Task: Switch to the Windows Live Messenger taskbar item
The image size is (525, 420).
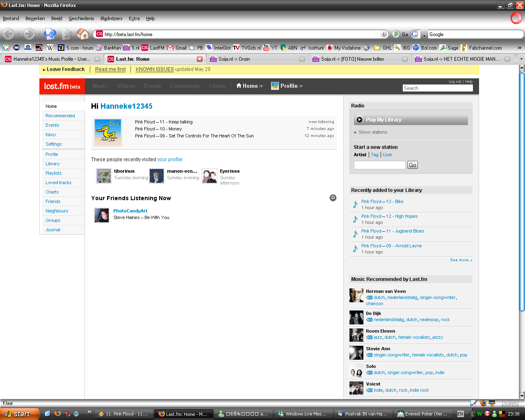Action: (303, 414)
